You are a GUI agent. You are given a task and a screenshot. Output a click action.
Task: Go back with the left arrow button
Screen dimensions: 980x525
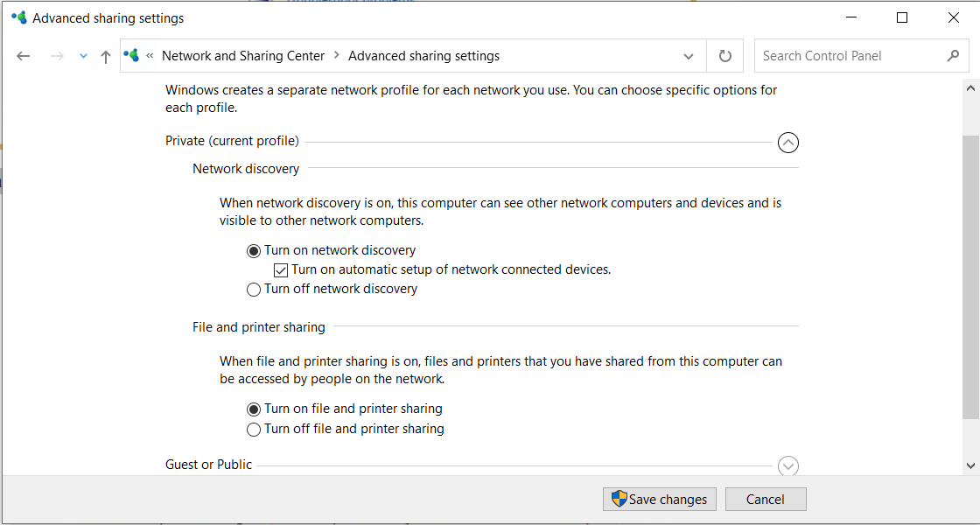pos(23,56)
